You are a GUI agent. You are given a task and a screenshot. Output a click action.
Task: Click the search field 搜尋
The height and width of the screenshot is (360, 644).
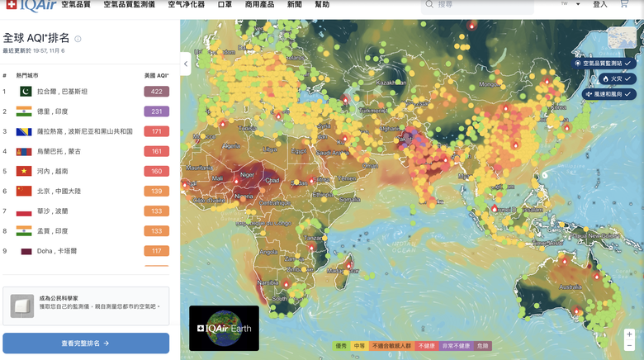(x=477, y=5)
